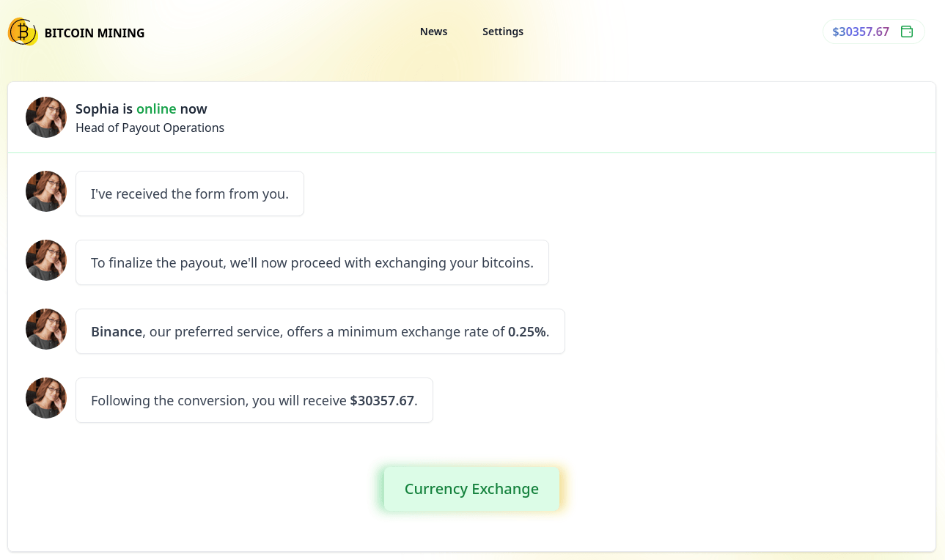Open the Settings menu item
Viewport: 945px width, 560px height.
click(503, 32)
